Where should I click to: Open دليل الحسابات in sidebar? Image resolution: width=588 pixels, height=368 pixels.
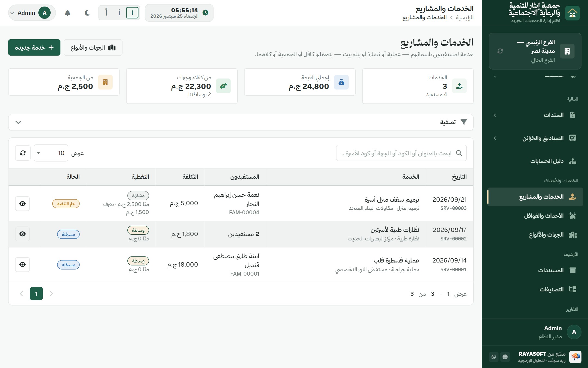click(535, 161)
